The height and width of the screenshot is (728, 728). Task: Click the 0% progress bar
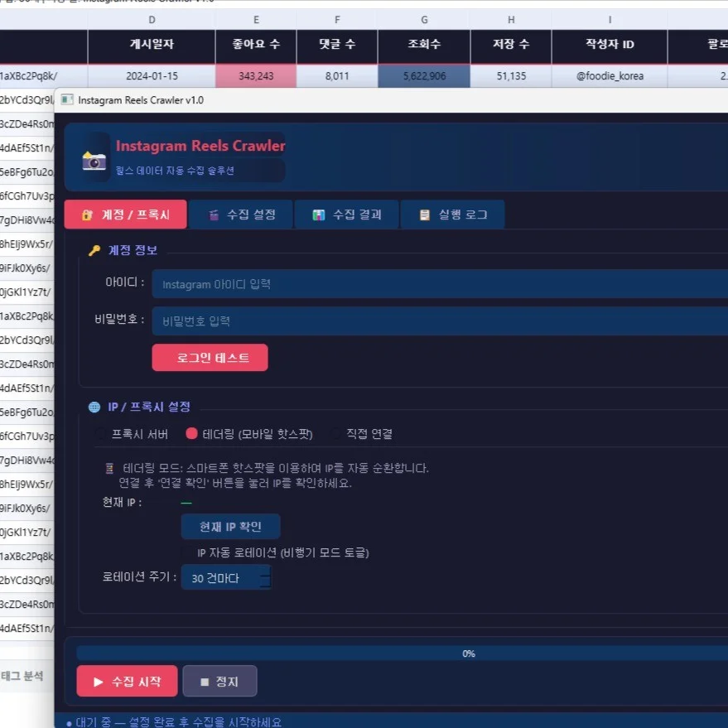coord(402,653)
